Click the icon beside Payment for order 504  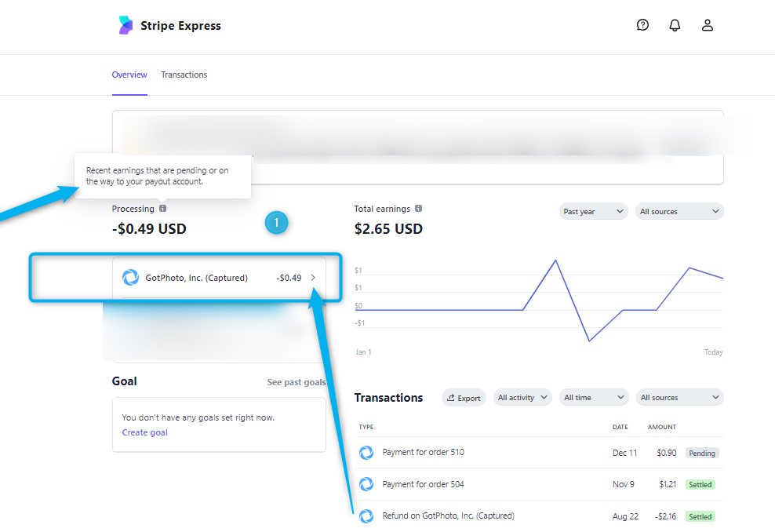pos(366,484)
